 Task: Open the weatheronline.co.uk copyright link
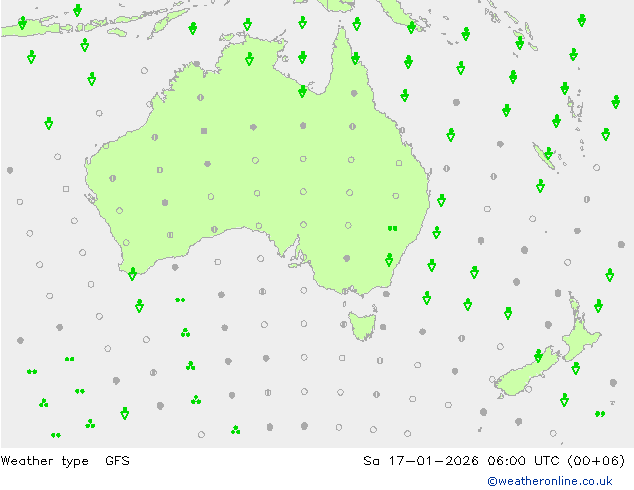549,481
